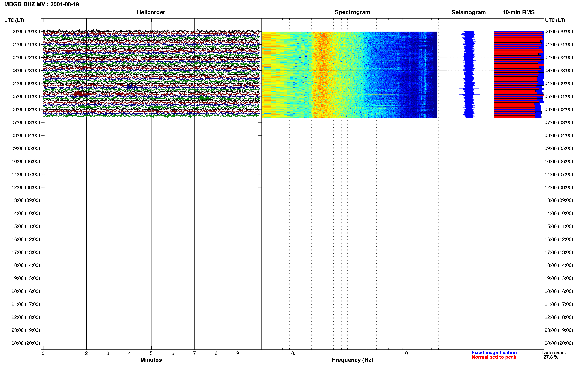588x368 pixels.
Task: Click the 'Data avail.' label
Action: click(554, 353)
